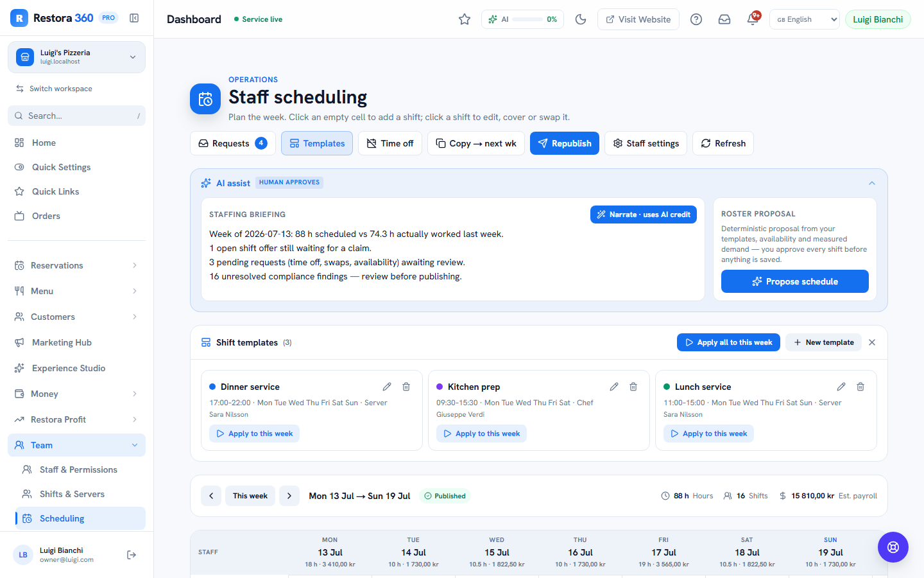Expand the Customers submenu
This screenshot has width=924, height=578.
[76, 317]
